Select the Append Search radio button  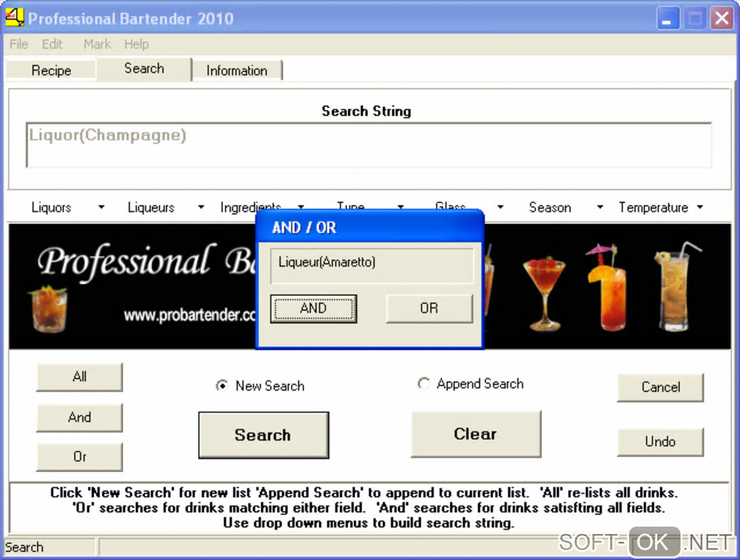pyautogui.click(x=424, y=384)
